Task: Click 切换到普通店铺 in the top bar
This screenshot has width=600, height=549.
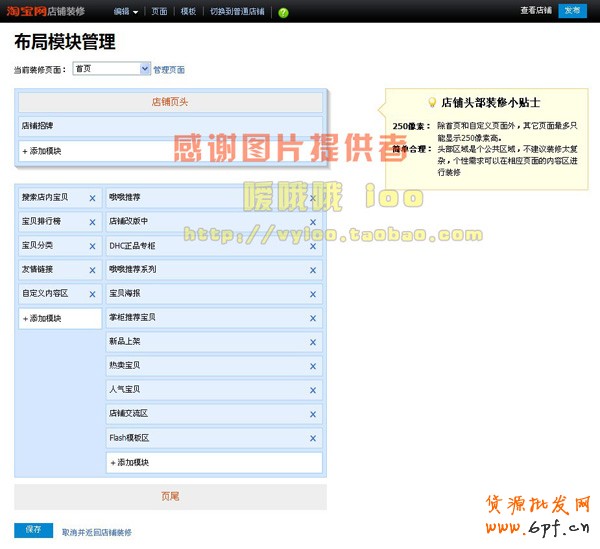Action: [237, 12]
